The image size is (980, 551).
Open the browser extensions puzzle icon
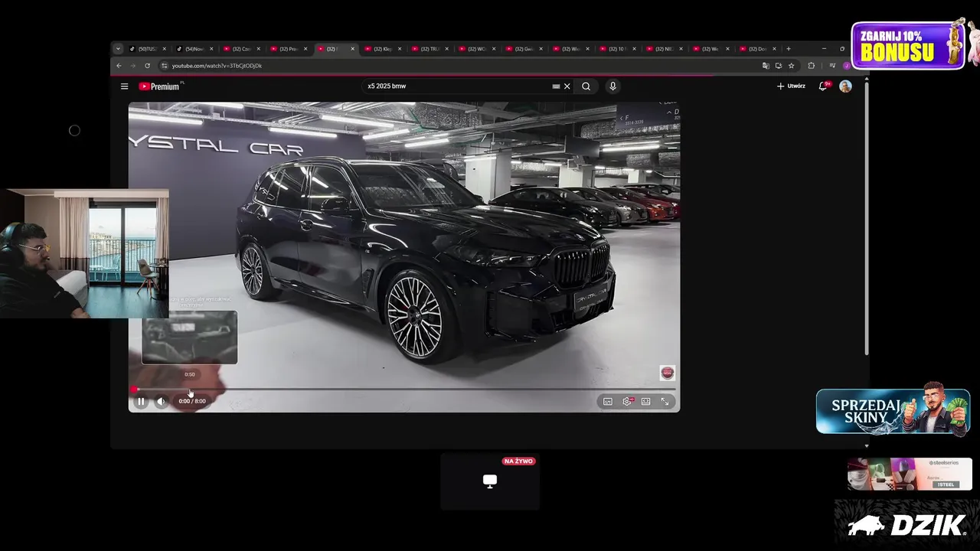point(812,66)
